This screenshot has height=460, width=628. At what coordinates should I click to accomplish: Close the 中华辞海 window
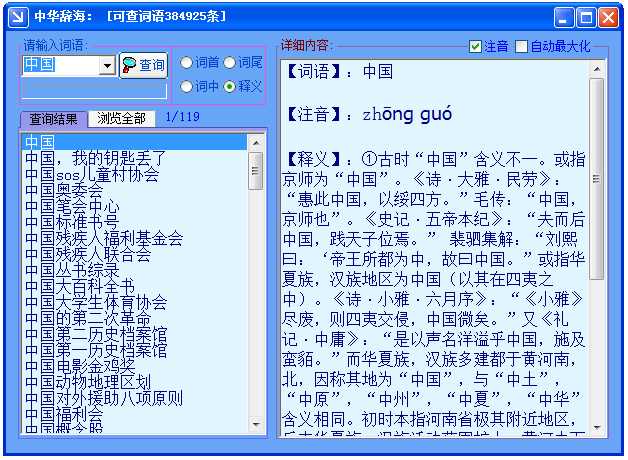click(x=609, y=18)
